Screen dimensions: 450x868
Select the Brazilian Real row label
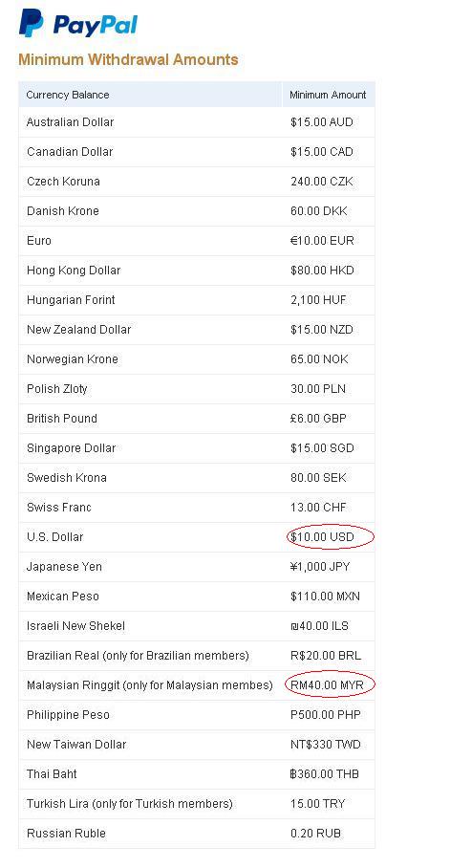[138, 656]
